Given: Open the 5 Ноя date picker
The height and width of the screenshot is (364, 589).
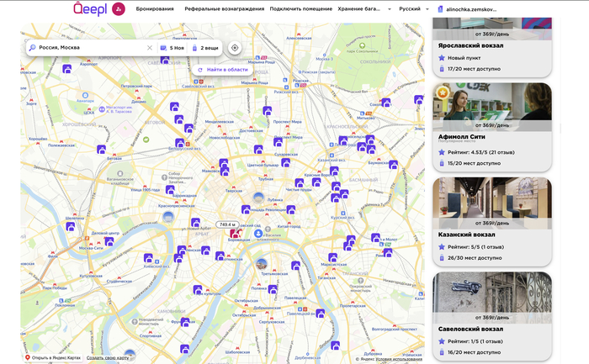Looking at the screenshot, I should coord(172,48).
